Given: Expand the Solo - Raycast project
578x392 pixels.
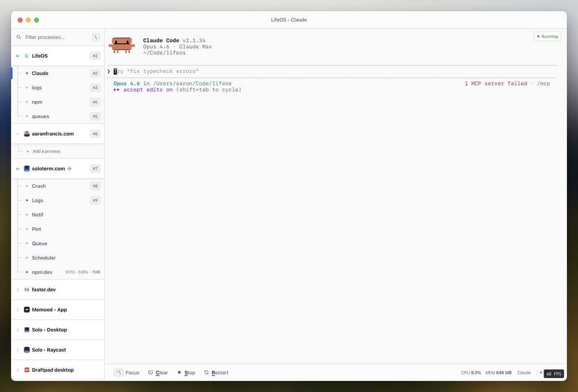Looking at the screenshot, I should (x=18, y=350).
